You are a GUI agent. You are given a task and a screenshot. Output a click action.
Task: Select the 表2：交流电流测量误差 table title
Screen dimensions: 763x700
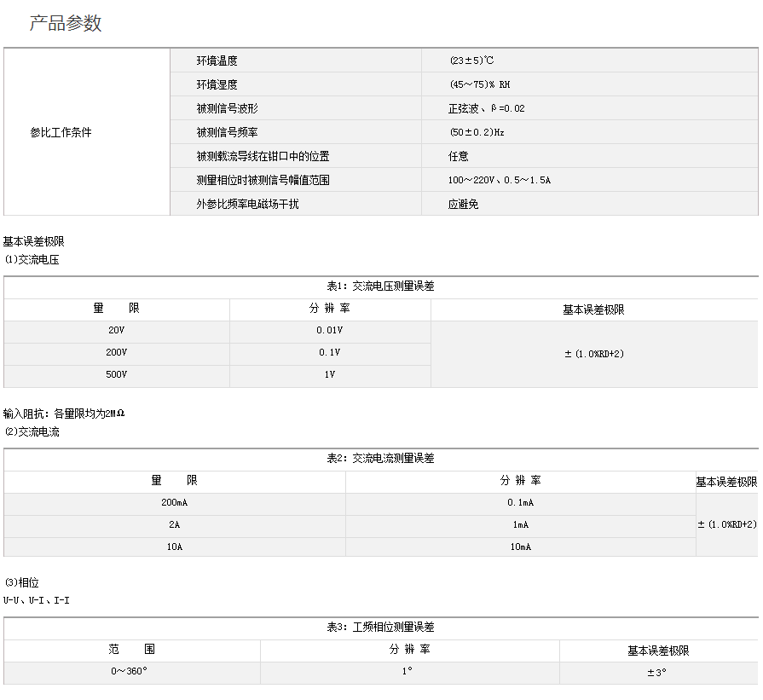click(x=380, y=459)
